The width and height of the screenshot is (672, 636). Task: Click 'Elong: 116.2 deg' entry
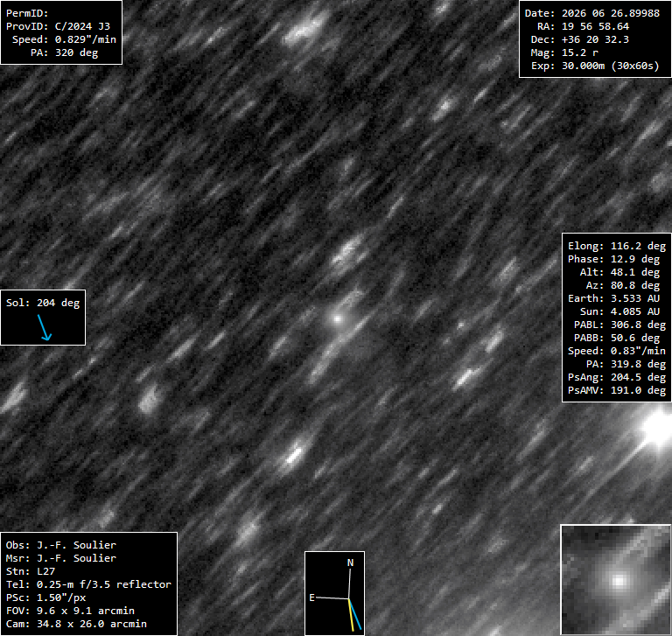(x=617, y=246)
